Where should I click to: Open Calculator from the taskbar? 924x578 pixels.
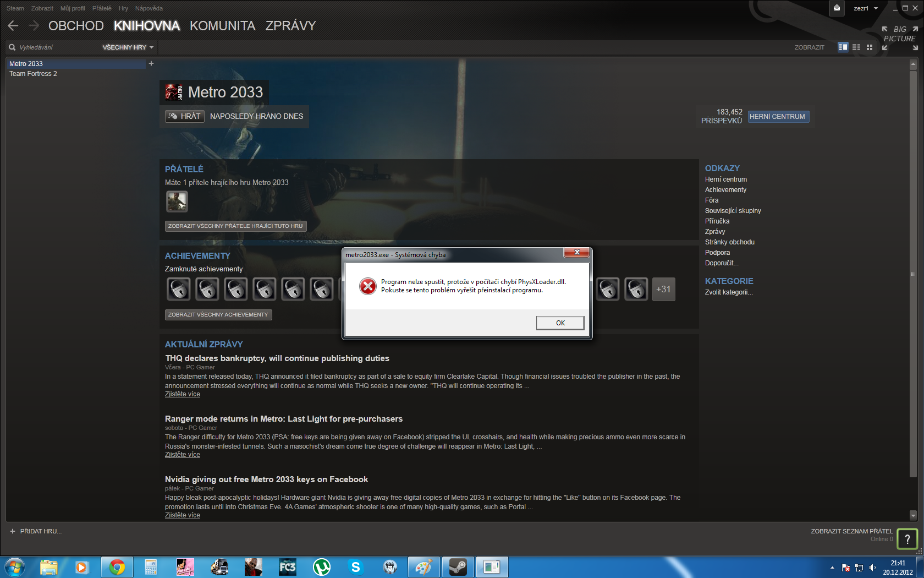pos(151,567)
